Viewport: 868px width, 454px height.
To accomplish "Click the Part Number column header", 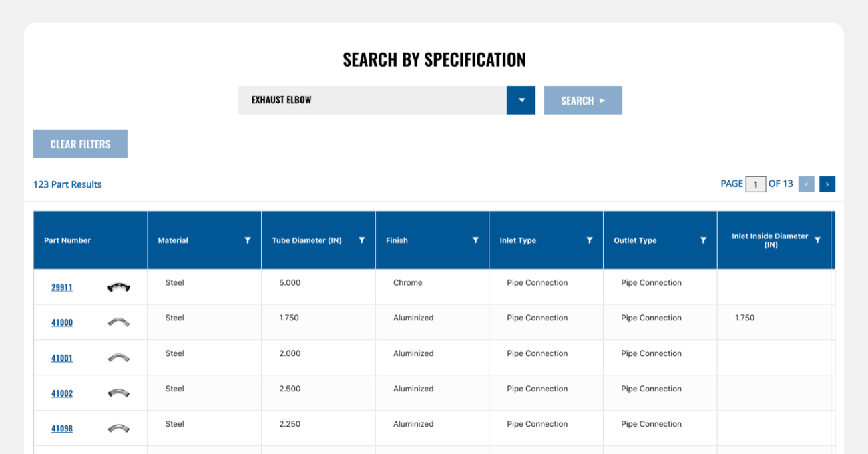I will pos(67,240).
